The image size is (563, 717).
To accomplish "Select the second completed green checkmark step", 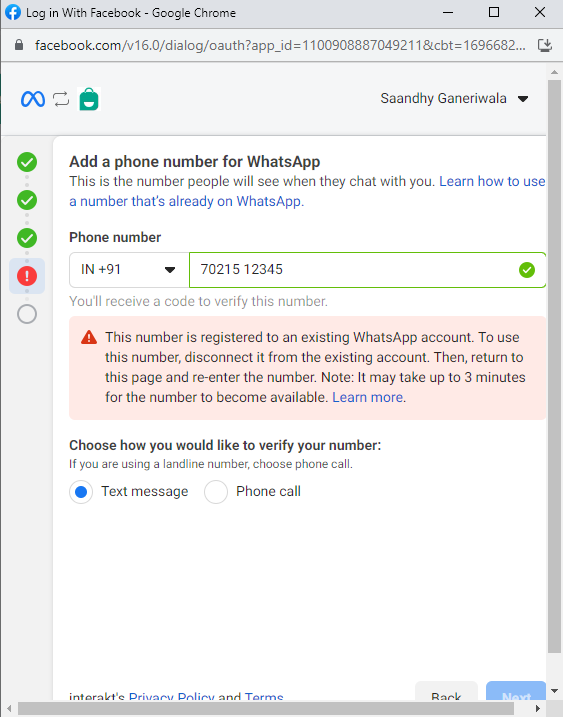I will (x=27, y=200).
